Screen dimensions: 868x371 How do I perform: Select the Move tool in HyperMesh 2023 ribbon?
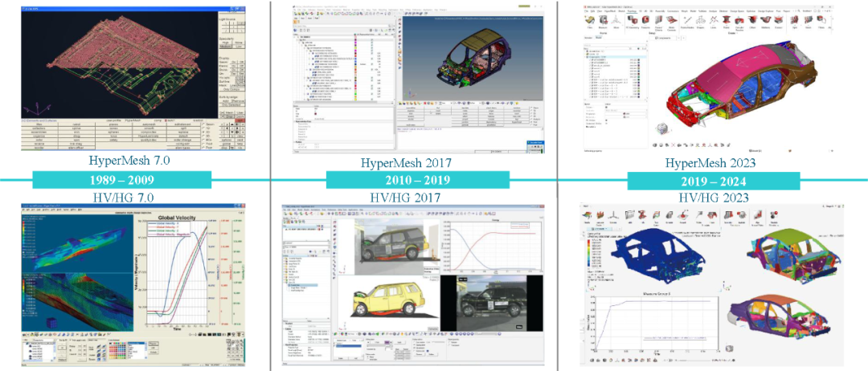616,22
